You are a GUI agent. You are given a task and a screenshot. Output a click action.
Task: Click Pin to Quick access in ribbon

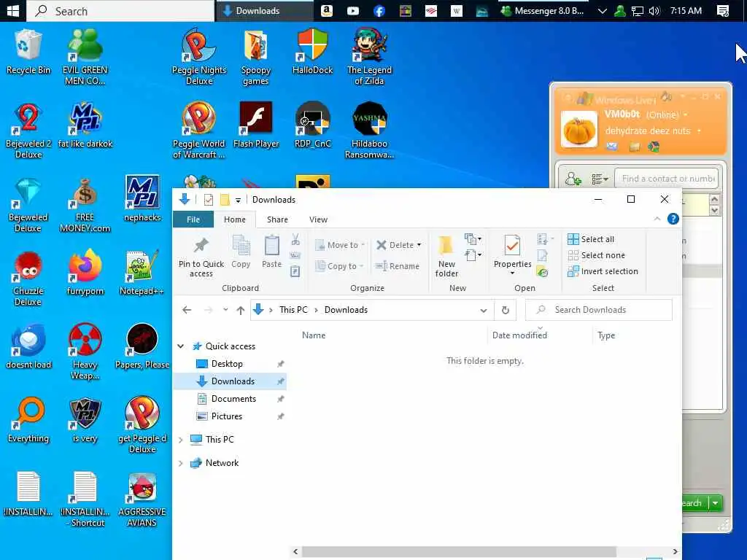(201, 257)
